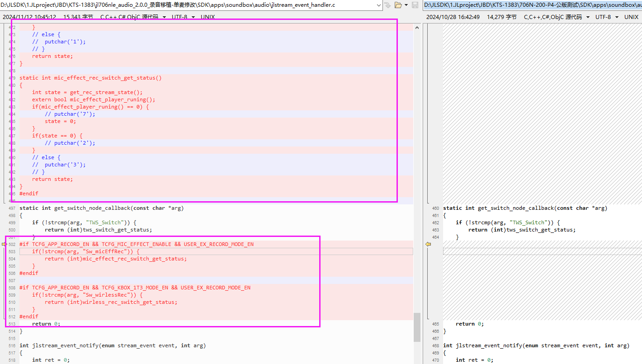The height and width of the screenshot is (364, 642).
Task: Click the line containing "Sw_wirlessRec"
Action: [87, 295]
